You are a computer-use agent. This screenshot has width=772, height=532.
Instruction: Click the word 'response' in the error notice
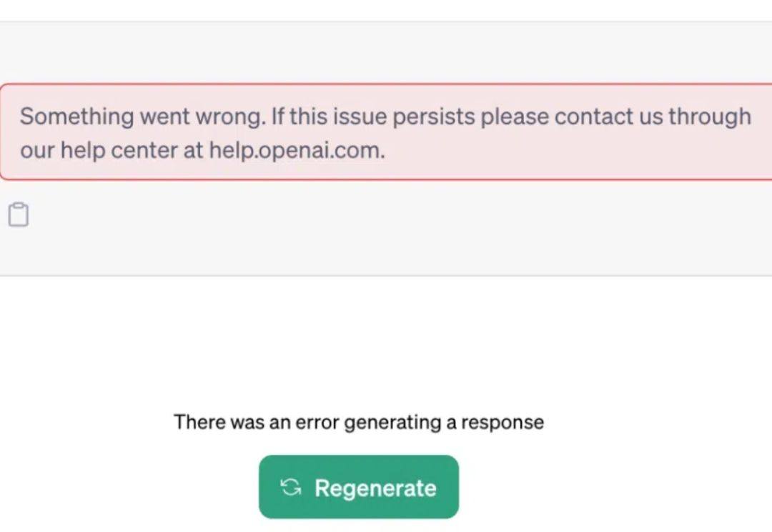503,422
